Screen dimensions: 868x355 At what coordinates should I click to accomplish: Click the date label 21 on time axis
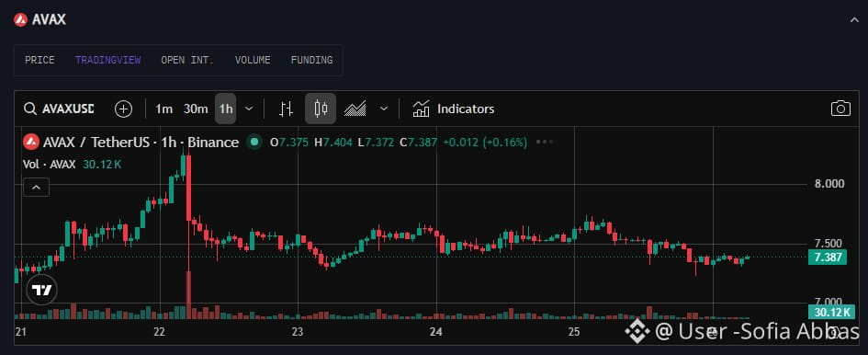pos(21,332)
